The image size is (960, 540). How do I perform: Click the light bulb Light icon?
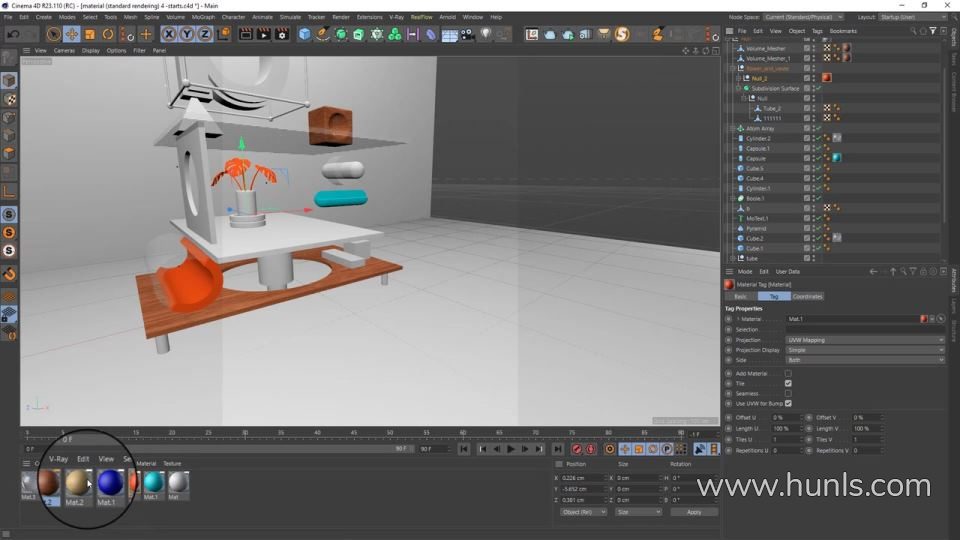tap(486, 34)
